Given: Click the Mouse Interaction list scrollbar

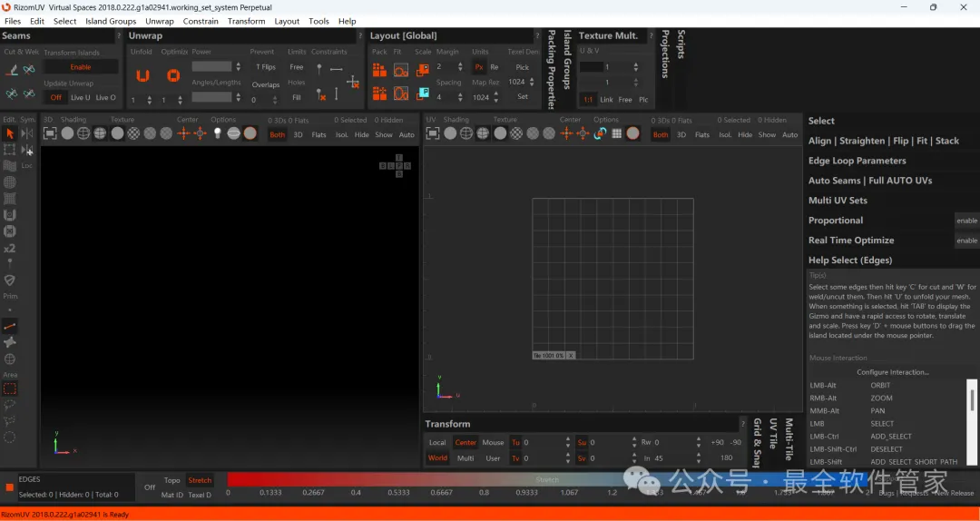Looking at the screenshot, I should click(972, 399).
